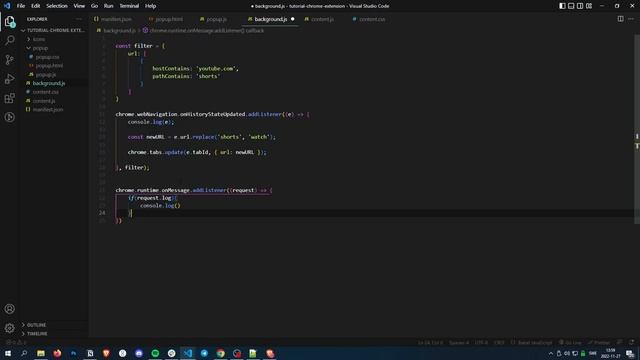
Task: Click 'youtube.com' string in code
Action: coord(216,69)
